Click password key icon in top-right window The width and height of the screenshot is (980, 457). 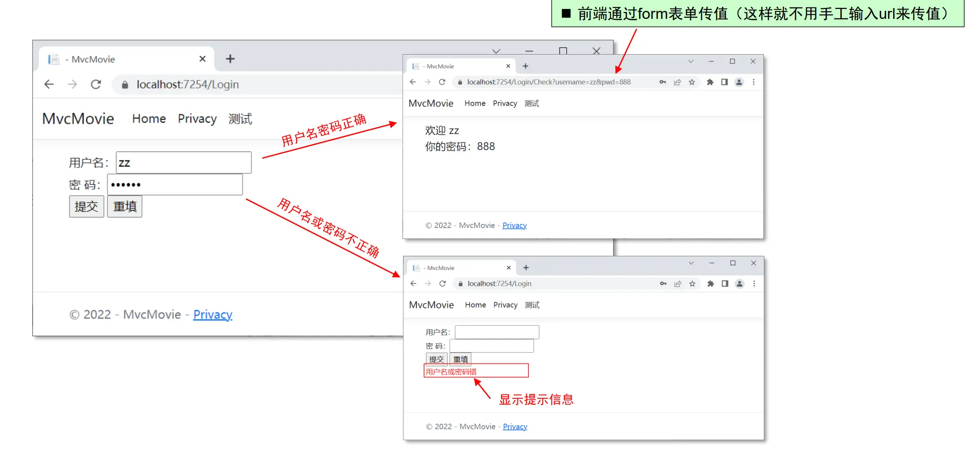point(663,82)
